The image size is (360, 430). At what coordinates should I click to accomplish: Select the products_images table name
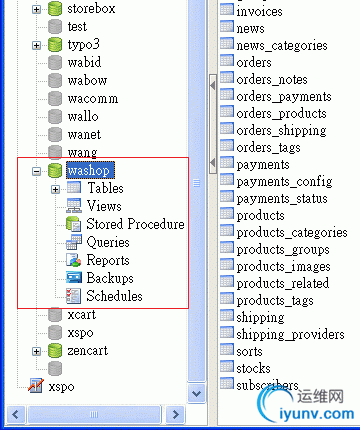pos(283,267)
